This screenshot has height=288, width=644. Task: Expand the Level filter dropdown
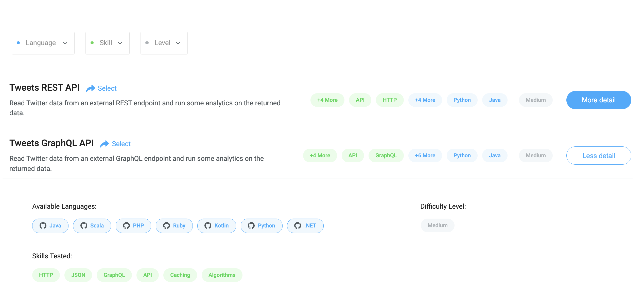[164, 43]
